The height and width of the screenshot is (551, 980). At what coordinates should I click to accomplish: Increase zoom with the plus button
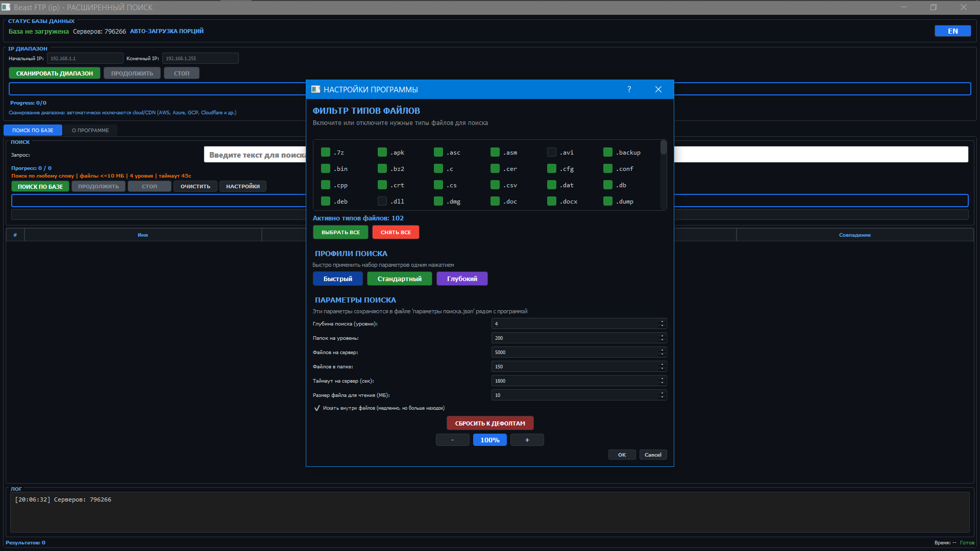pos(527,440)
